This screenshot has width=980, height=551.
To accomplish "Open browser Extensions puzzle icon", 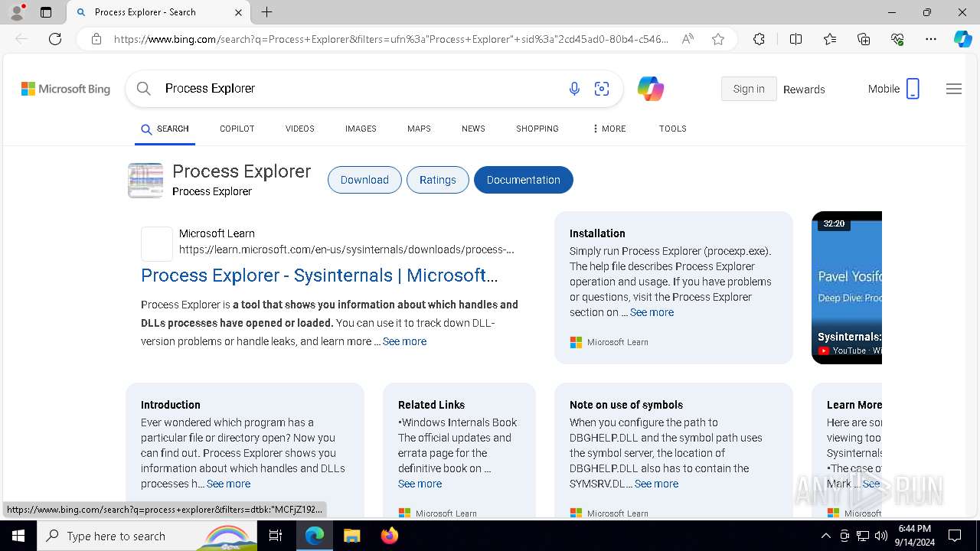I will (759, 39).
